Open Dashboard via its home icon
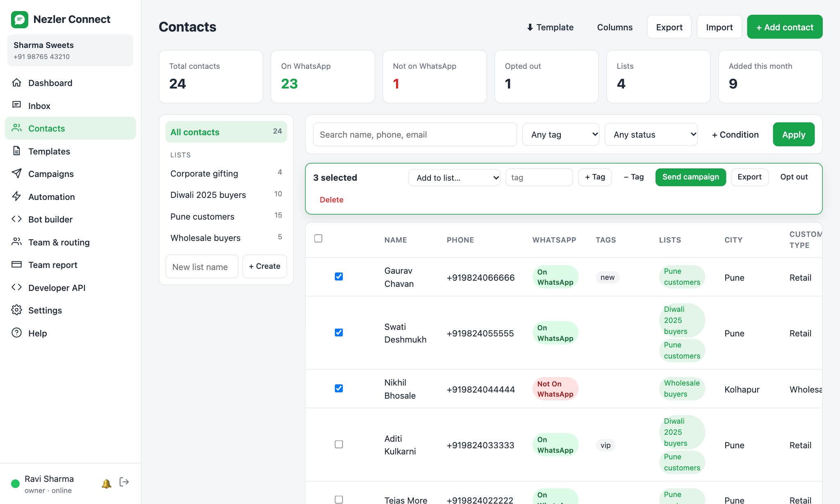 (x=16, y=83)
